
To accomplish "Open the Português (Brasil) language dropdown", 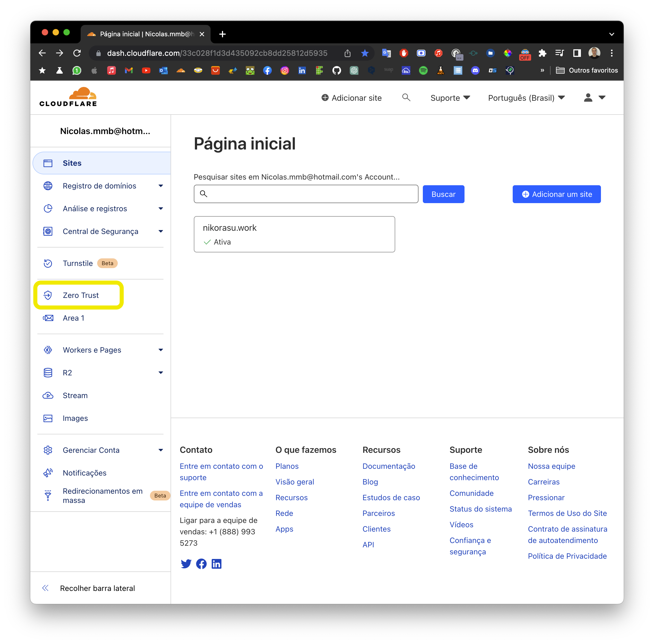I will 527,98.
